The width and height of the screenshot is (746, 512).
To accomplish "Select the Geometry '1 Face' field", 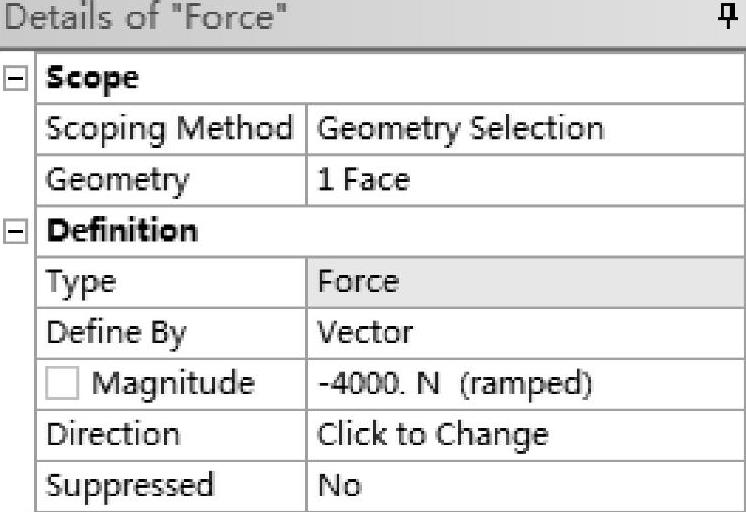I will (525, 181).
